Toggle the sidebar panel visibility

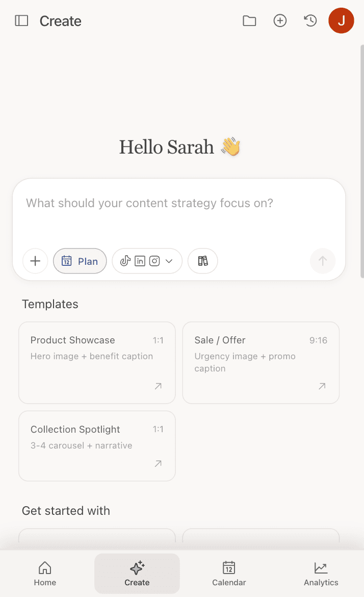[x=21, y=21]
